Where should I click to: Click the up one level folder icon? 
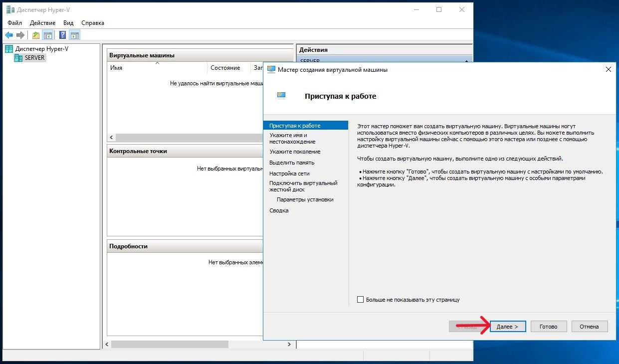coord(35,35)
